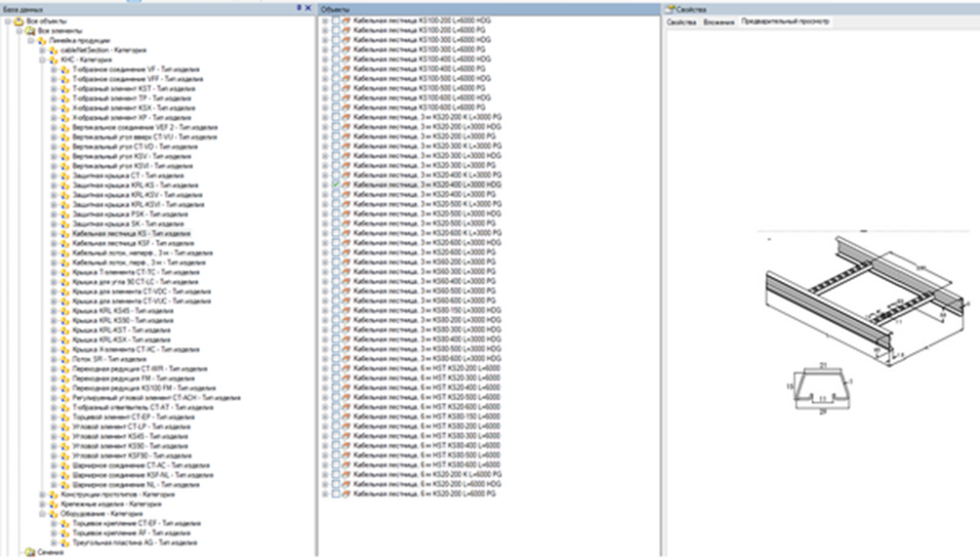Click icon of Защитная крышка CT
980x560 pixels.
pyautogui.click(x=64, y=176)
